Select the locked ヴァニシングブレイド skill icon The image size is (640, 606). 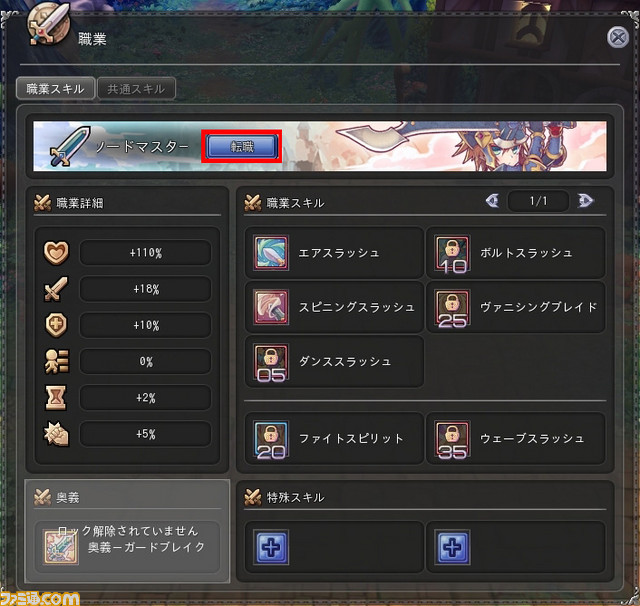[452, 307]
